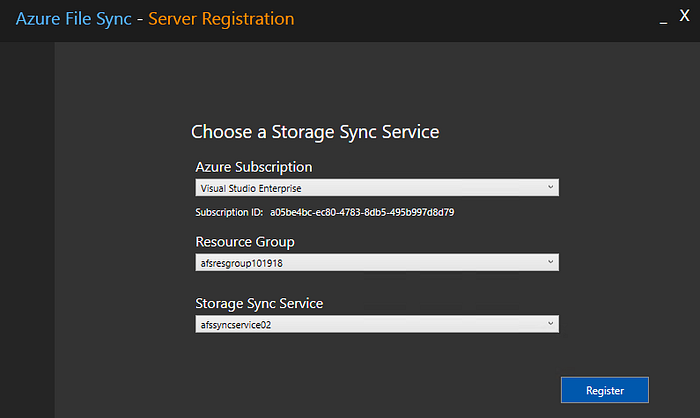This screenshot has width=700, height=418.
Task: Click the 'Subscription ID:' label text
Action: coord(229,212)
